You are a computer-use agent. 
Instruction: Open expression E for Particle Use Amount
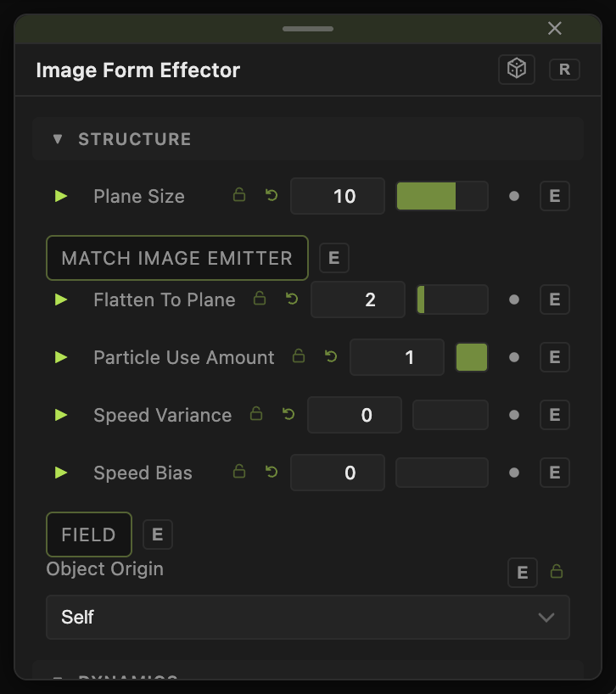coord(555,357)
